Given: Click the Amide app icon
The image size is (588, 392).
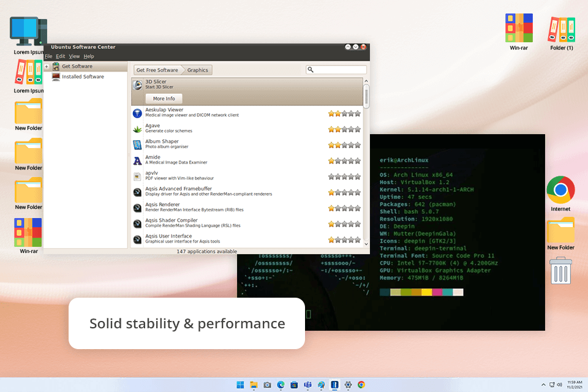Looking at the screenshot, I should click(x=138, y=160).
